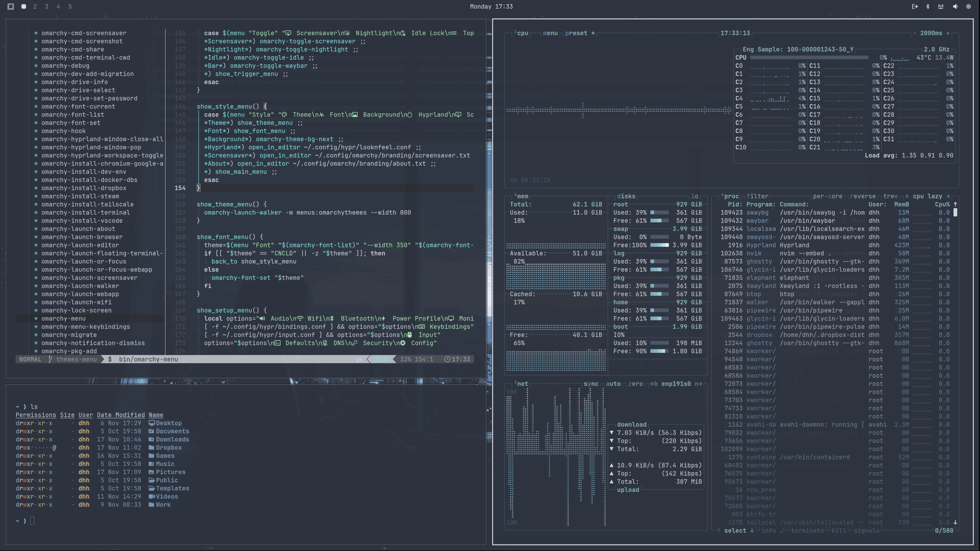Image resolution: width=980 pixels, height=551 pixels.
Task: Toggle per-core option in btop proc panel
Action: (827, 196)
